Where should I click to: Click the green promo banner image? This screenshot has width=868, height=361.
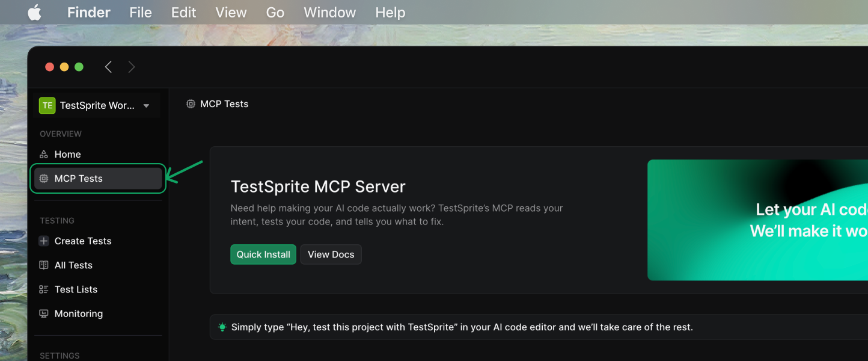click(757, 220)
